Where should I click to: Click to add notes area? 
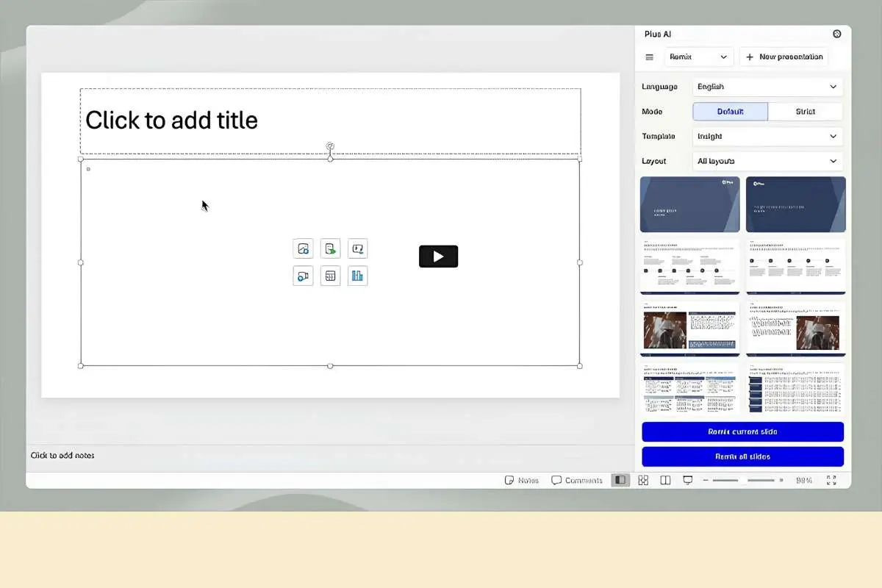coord(62,456)
